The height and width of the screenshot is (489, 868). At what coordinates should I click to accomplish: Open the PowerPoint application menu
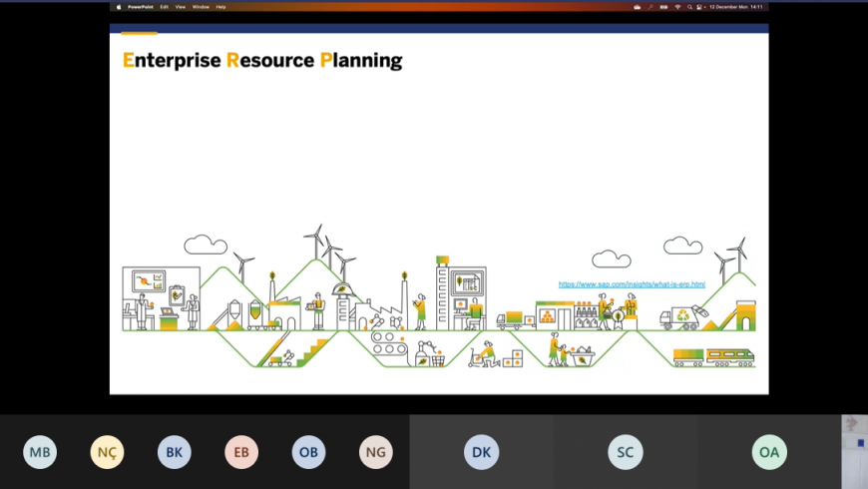(x=140, y=6)
